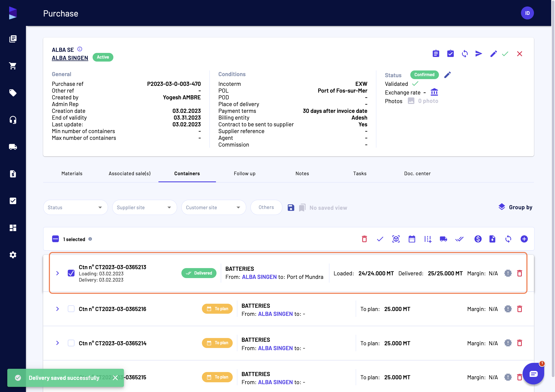The height and width of the screenshot is (392, 555).
Task: Toggle the select-all checkbox beside 1 selected
Action: point(55,239)
